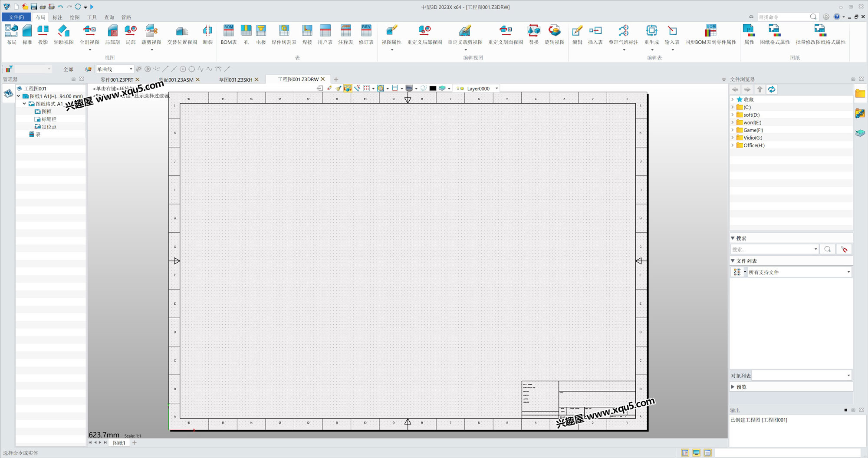Add a new sheet next to 图纸1
The width and height of the screenshot is (868, 458).
point(135,443)
